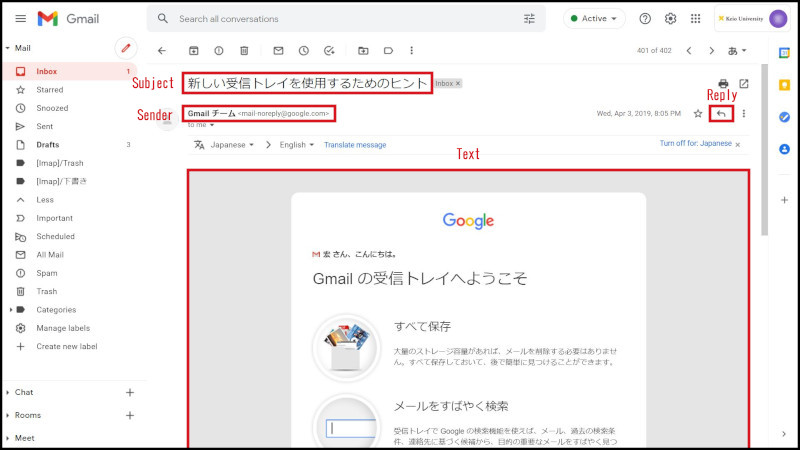Delete this email with trash icon
The width and height of the screenshot is (800, 450).
click(244, 50)
